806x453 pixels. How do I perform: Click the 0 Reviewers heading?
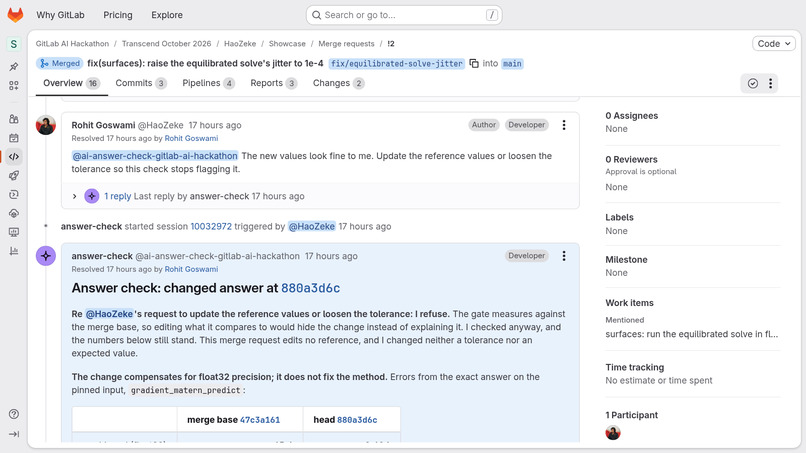(631, 159)
